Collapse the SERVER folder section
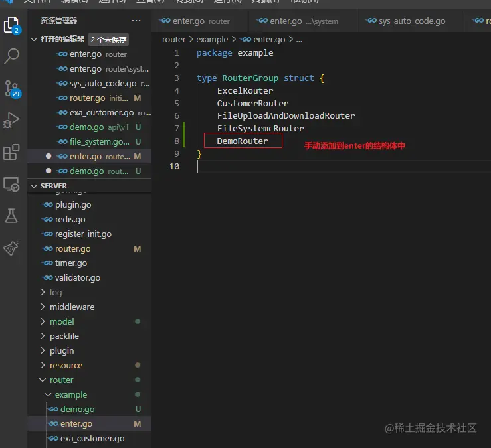The image size is (491, 448). click(34, 186)
